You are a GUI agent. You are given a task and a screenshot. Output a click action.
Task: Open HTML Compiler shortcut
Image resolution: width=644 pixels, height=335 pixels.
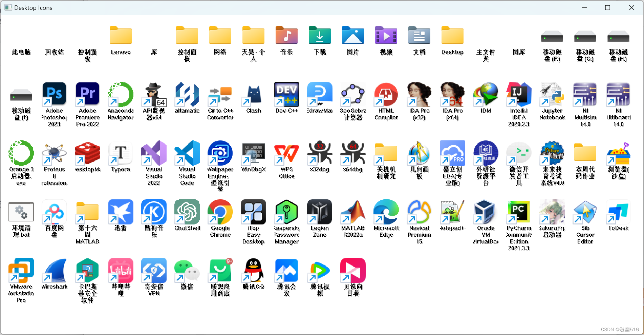point(386,94)
